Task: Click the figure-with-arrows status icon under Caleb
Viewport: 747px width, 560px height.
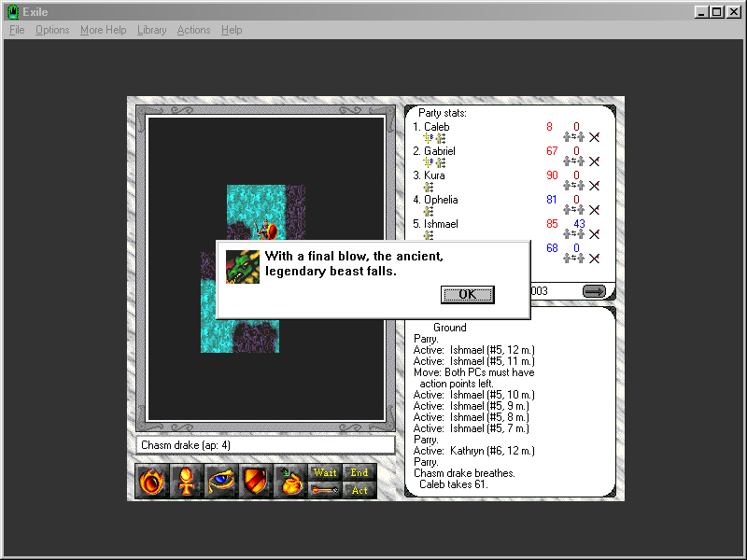Action: click(x=441, y=138)
